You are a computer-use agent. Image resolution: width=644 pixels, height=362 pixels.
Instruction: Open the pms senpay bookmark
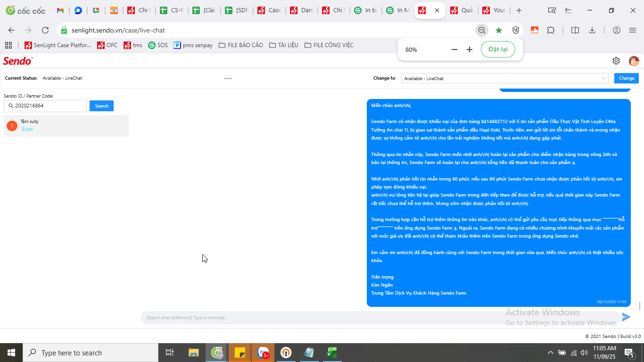point(193,45)
